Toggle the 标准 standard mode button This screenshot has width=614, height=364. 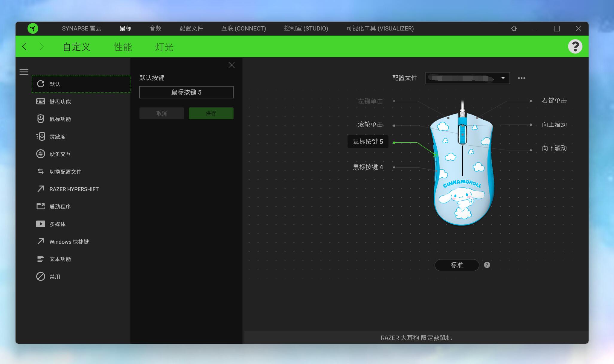click(x=456, y=265)
